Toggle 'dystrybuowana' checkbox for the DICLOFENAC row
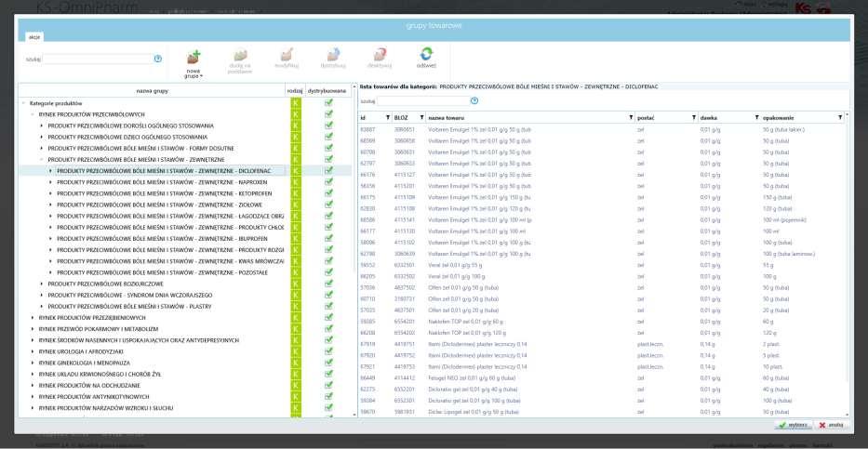This screenshot has width=868, height=449. click(x=328, y=170)
